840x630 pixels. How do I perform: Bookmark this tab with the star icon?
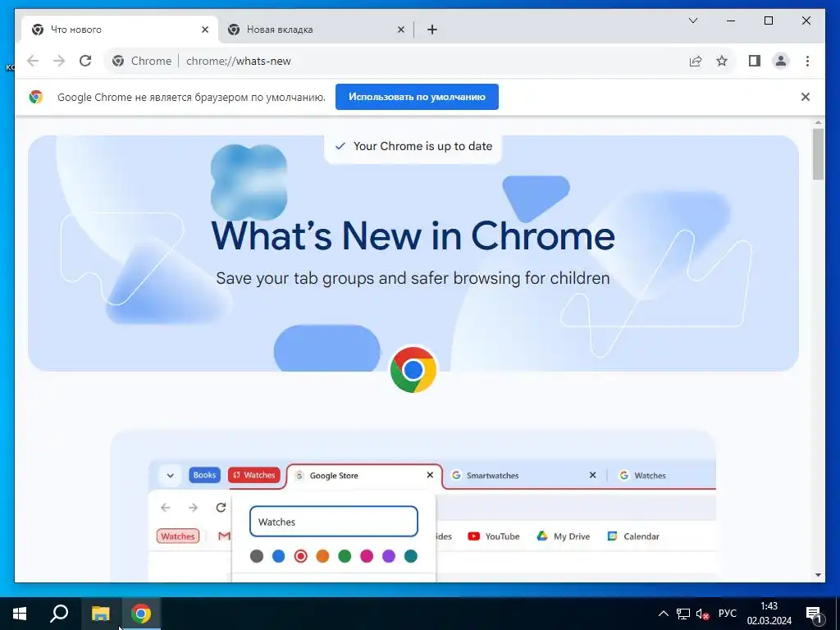tap(722, 61)
